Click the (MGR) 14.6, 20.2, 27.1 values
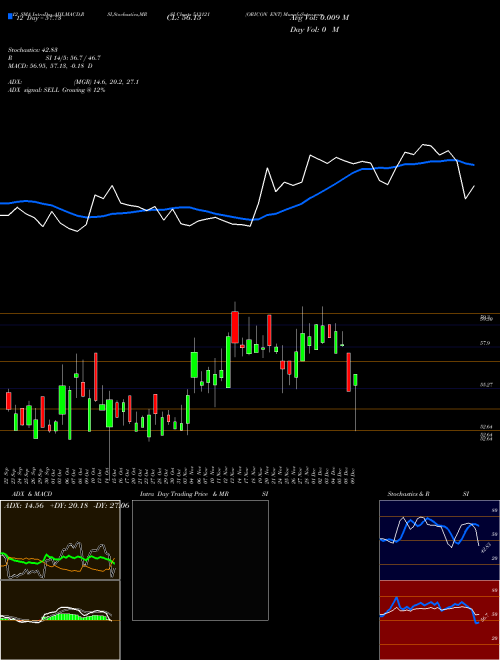This screenshot has height=660, width=500. coord(106,82)
